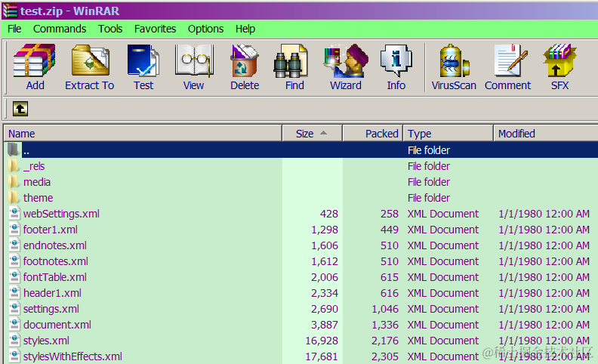This screenshot has width=598, height=364.
Task: Click packed value 2,176 of styles.xml
Action: pyautogui.click(x=385, y=341)
